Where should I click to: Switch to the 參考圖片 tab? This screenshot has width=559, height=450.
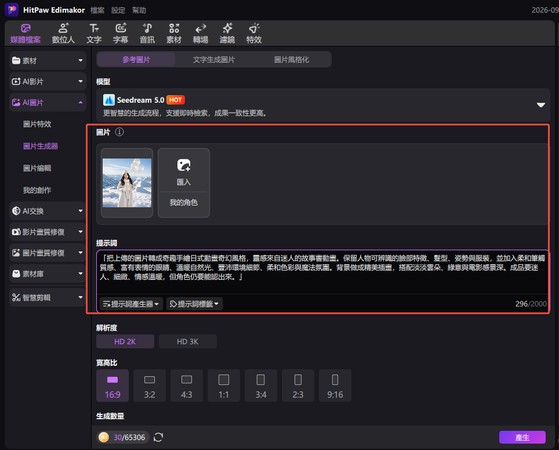click(136, 60)
